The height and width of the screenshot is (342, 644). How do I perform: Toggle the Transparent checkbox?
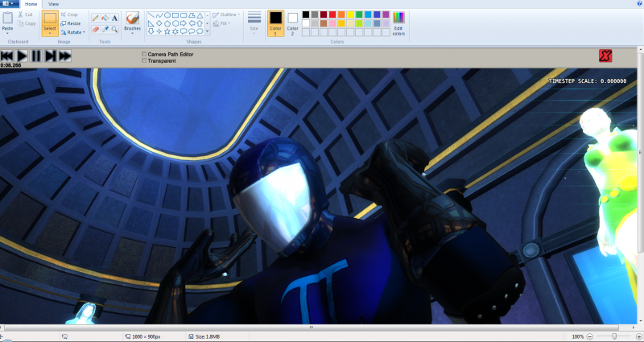coord(144,61)
